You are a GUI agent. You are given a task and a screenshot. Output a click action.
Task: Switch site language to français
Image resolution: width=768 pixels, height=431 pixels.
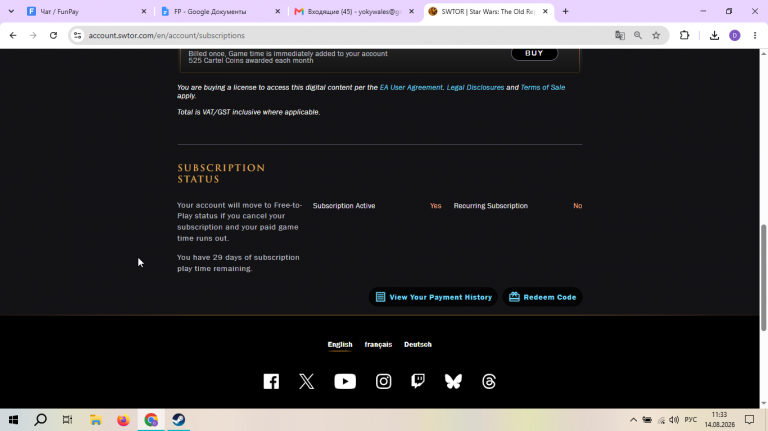pyautogui.click(x=378, y=344)
